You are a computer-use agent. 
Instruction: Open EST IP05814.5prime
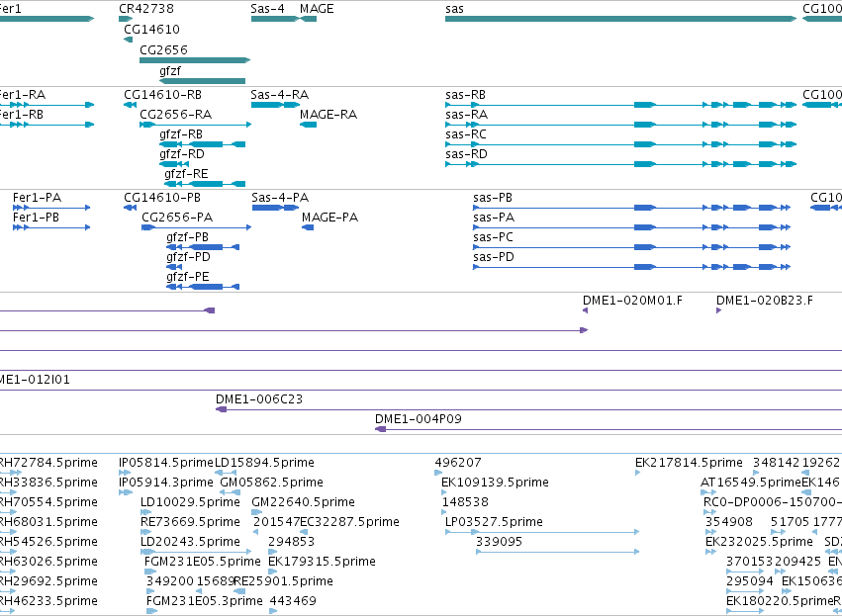click(x=125, y=473)
